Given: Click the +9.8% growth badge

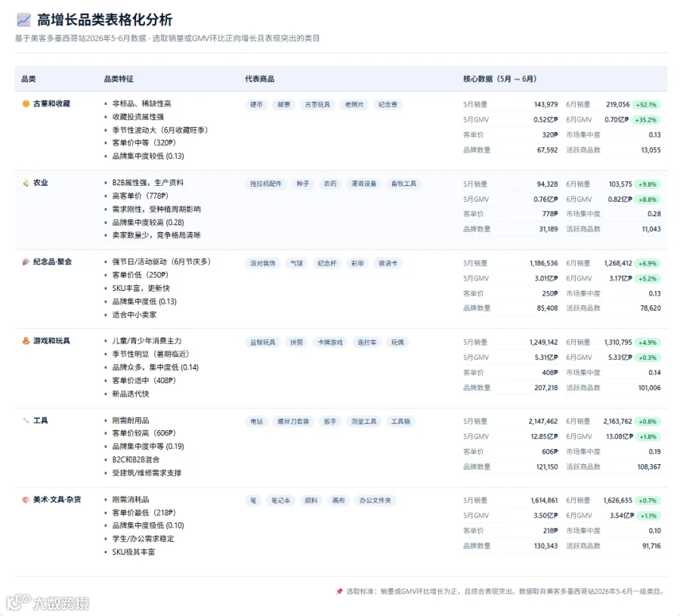Looking at the screenshot, I should 648,184.
